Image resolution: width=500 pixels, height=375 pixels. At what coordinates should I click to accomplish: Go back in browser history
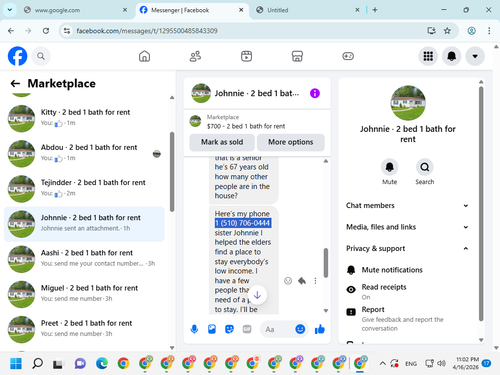[x=11, y=31]
